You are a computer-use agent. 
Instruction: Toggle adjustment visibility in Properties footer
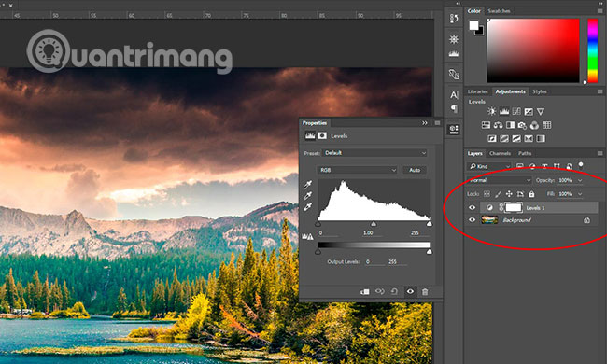point(410,291)
